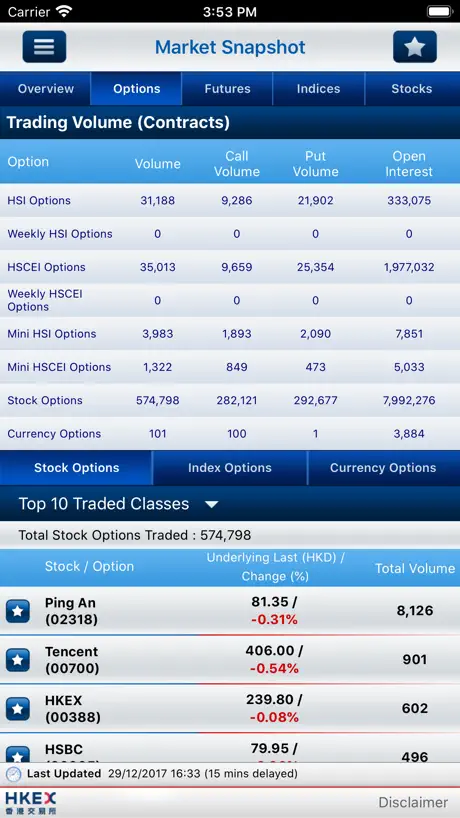Click Stock Options call volume 282,121
The image size is (460, 818).
coord(237,401)
